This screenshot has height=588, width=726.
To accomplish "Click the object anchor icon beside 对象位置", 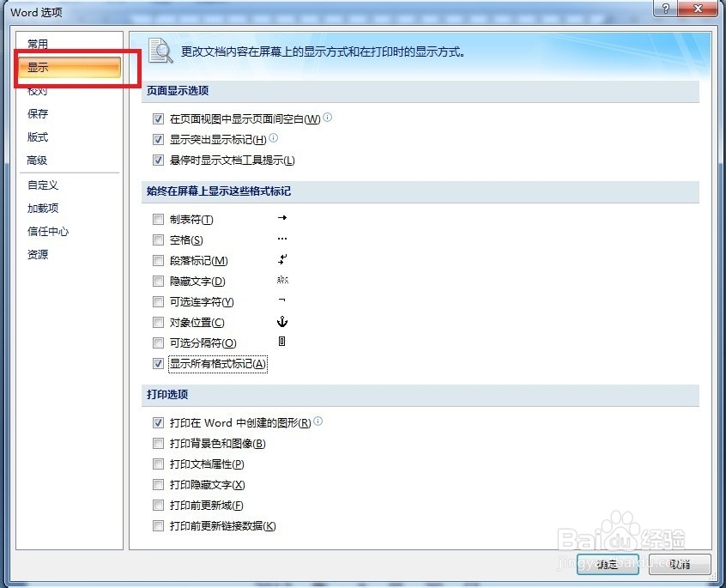I will pos(283,322).
